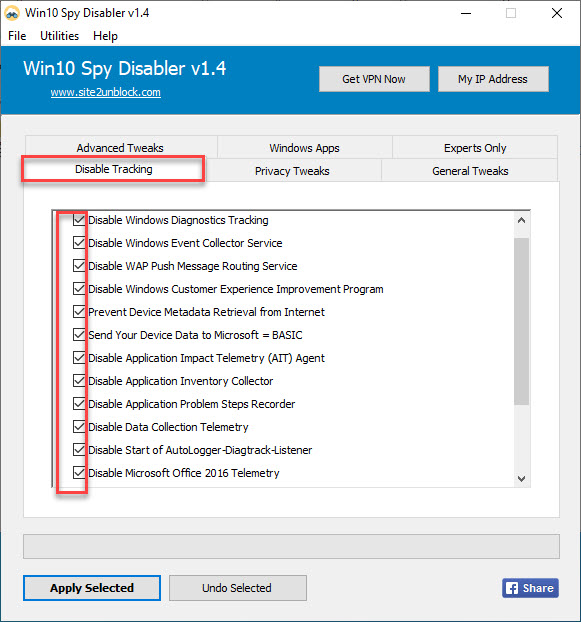The width and height of the screenshot is (581, 622).
Task: Toggle Disable WAP Push Message Routing Service checkbox
Action: (x=79, y=266)
